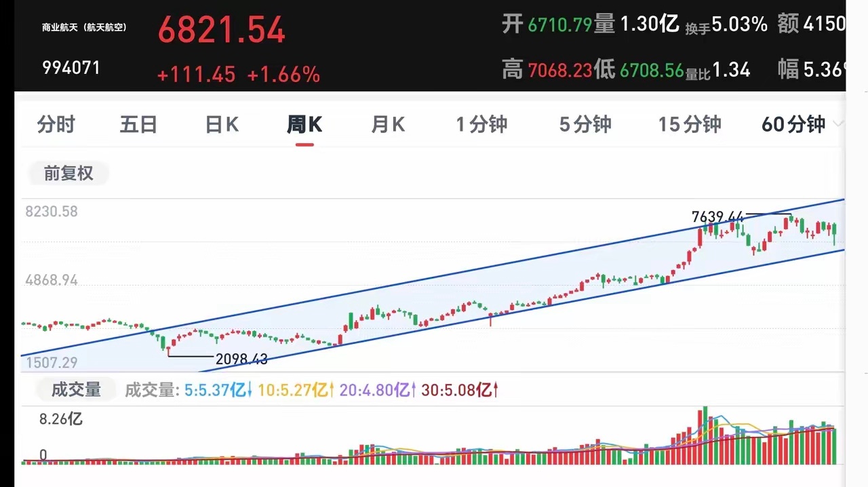Image resolution: width=868 pixels, height=487 pixels.
Task: Open the 前复权 price adjustment selector
Action: (68, 174)
